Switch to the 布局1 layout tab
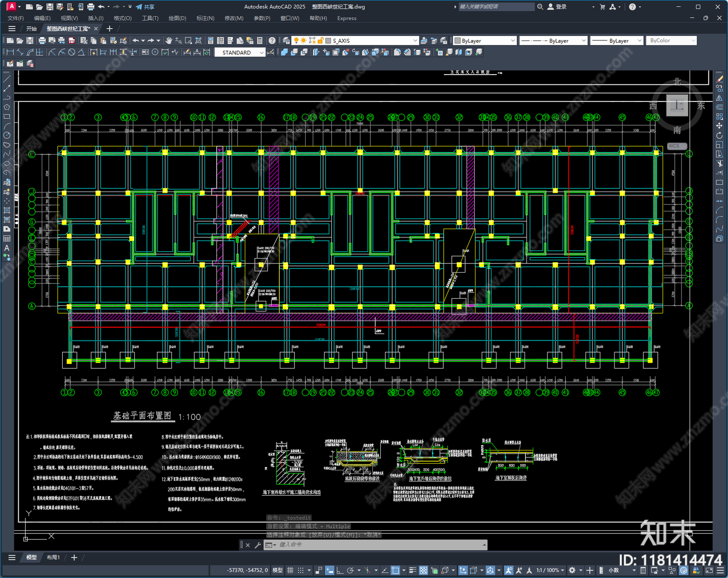The width and height of the screenshot is (728, 578). coord(53,558)
